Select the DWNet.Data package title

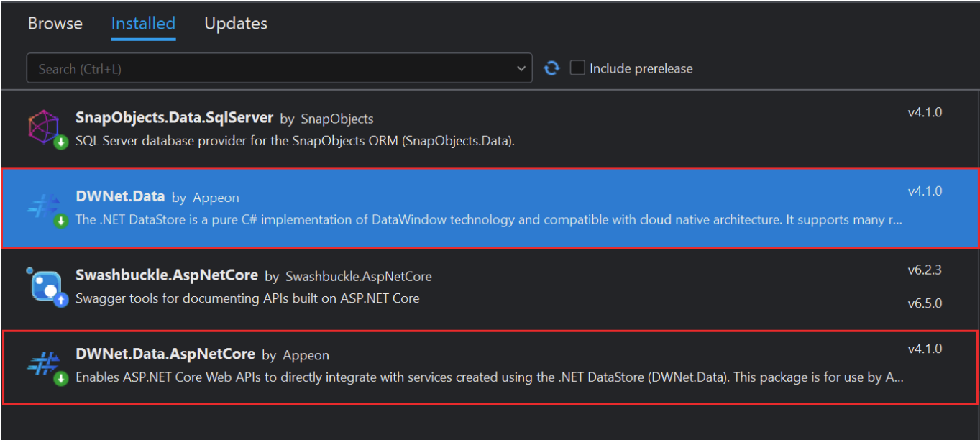120,196
